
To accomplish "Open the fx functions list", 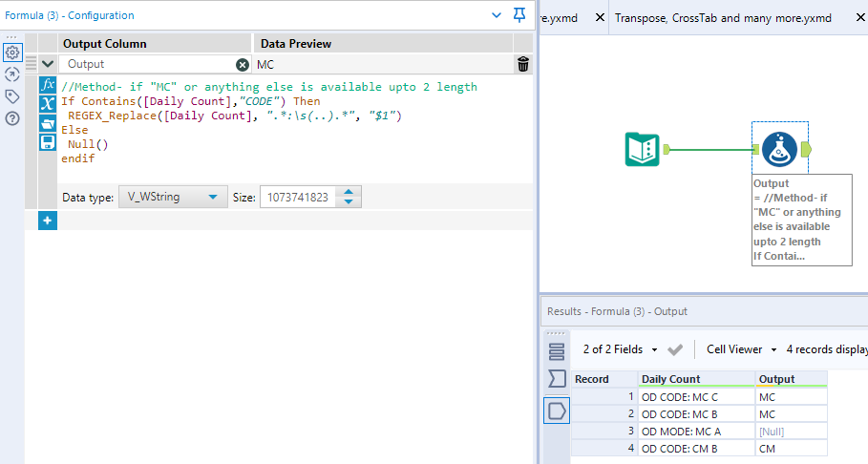I will 48,85.
